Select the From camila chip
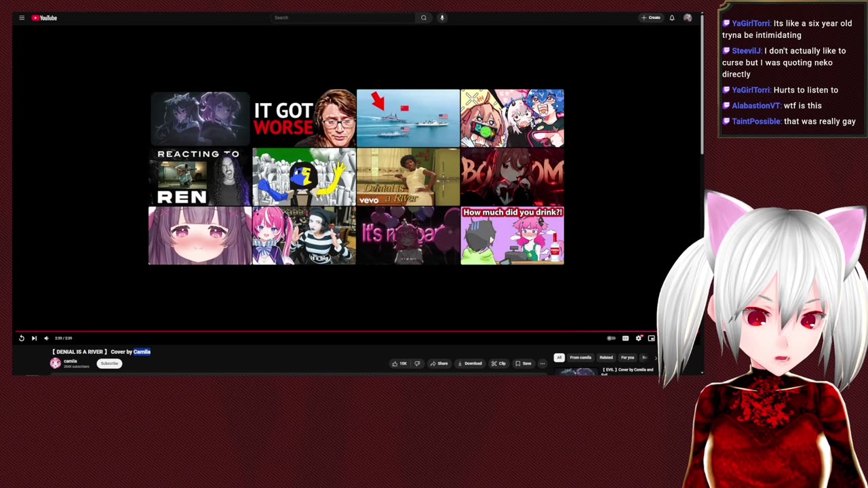The height and width of the screenshot is (488, 868). 580,357
